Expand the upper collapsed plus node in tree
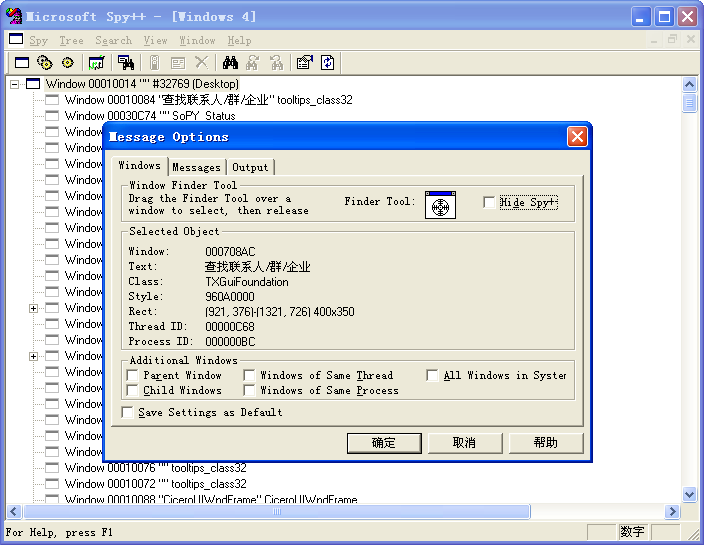 point(33,308)
